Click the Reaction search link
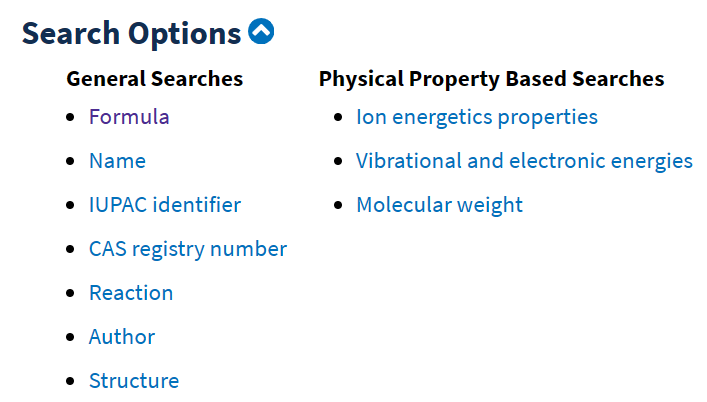The width and height of the screenshot is (707, 402). click(x=131, y=293)
